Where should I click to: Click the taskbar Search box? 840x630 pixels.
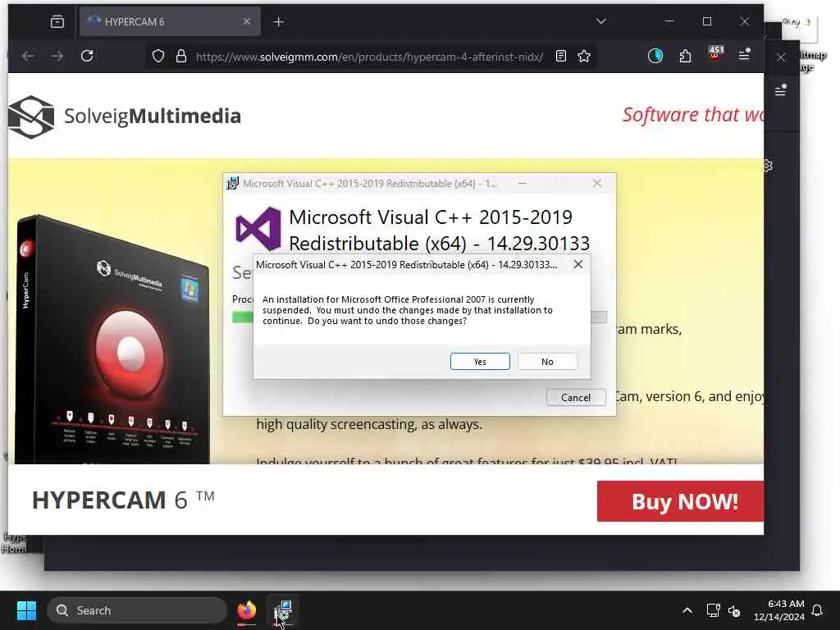137,610
